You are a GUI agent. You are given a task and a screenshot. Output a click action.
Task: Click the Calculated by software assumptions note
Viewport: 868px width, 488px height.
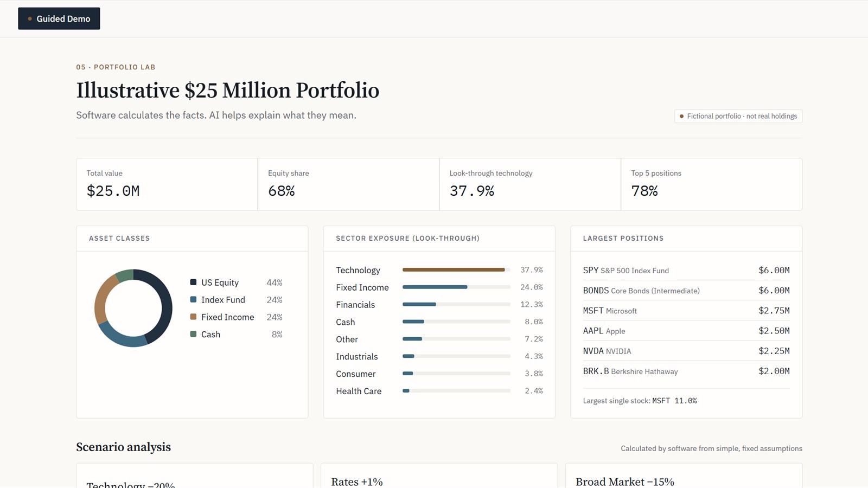point(711,448)
